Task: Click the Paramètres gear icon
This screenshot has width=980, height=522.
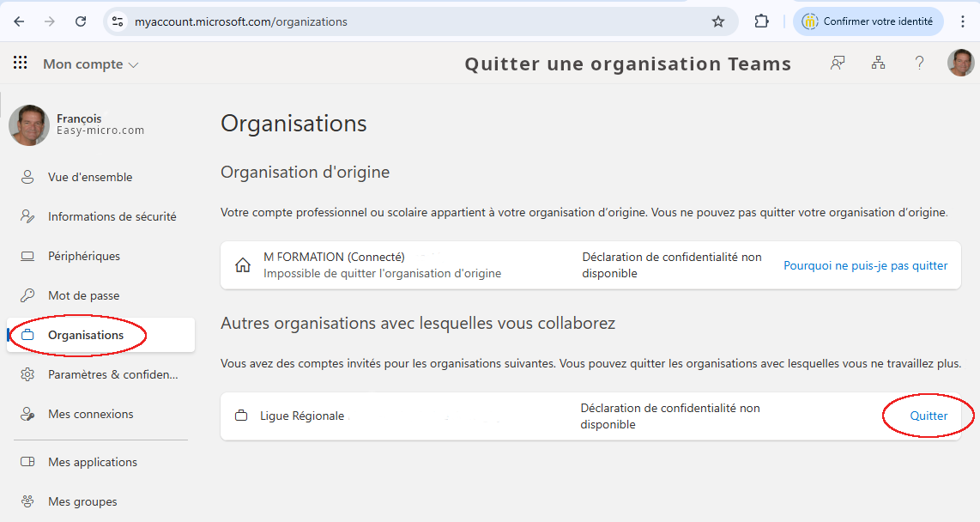Action: [27, 374]
